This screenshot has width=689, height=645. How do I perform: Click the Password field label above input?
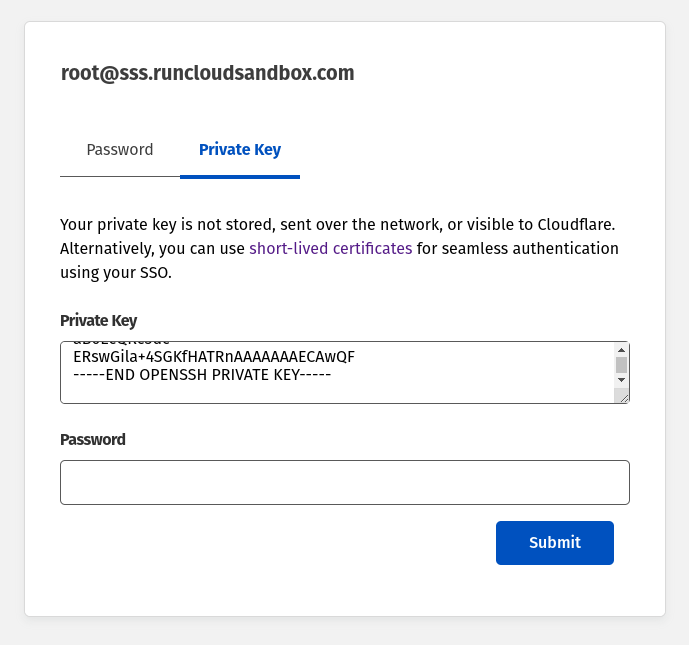[93, 439]
